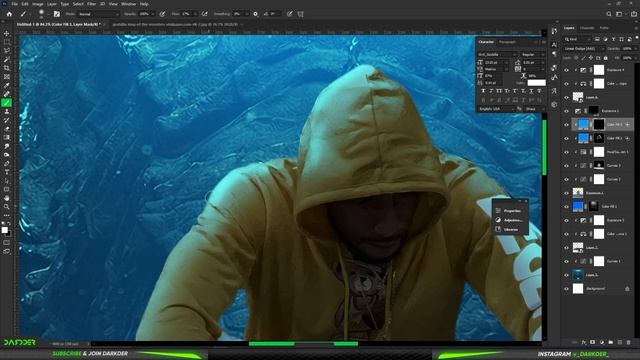This screenshot has height=360, width=640.
Task: Hide the selected Color Fill layer
Action: (x=566, y=124)
